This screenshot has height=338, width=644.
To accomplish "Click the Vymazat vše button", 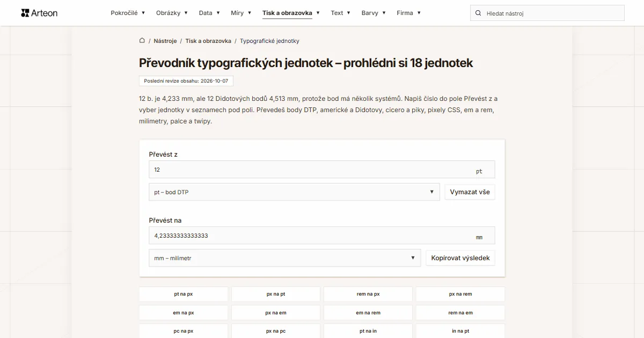I will tap(470, 192).
